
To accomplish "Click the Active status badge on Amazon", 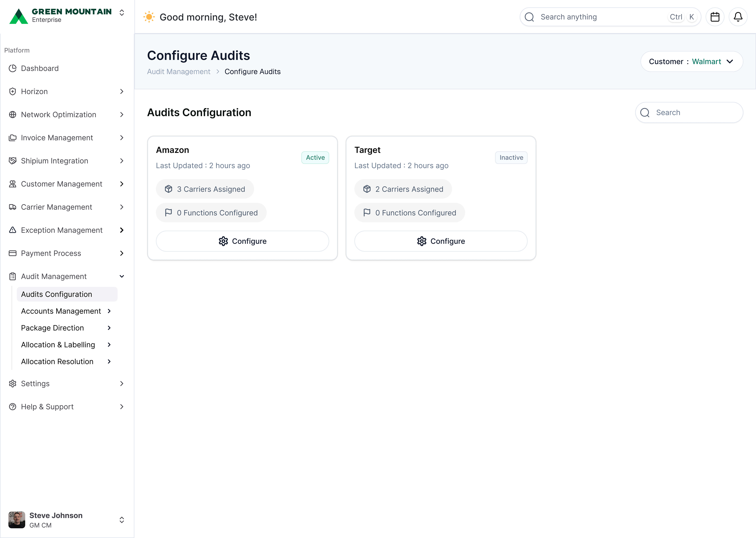I will tap(315, 158).
